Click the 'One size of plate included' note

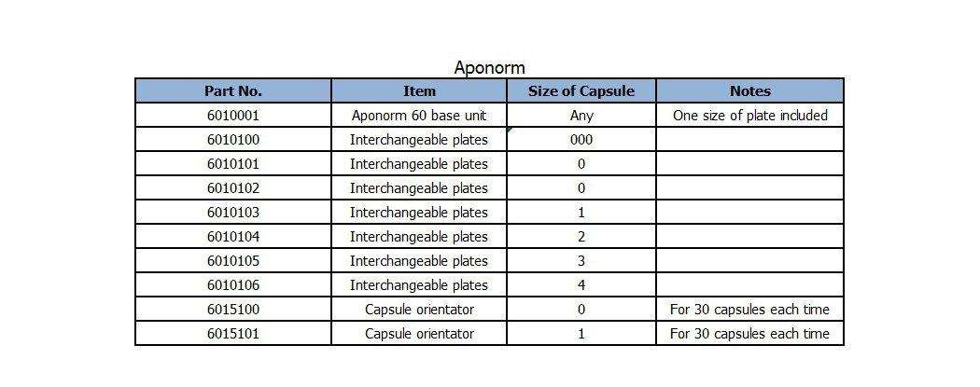[x=749, y=116]
